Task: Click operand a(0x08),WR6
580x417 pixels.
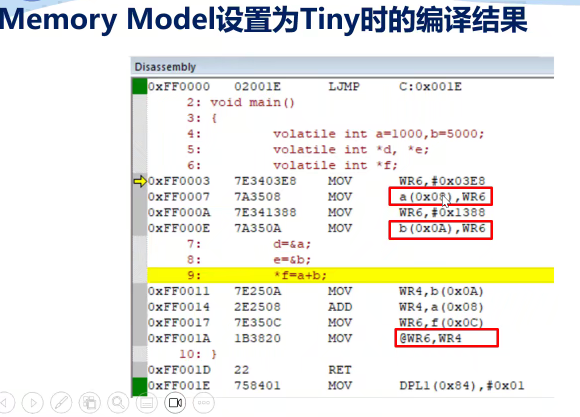Action: point(442,197)
